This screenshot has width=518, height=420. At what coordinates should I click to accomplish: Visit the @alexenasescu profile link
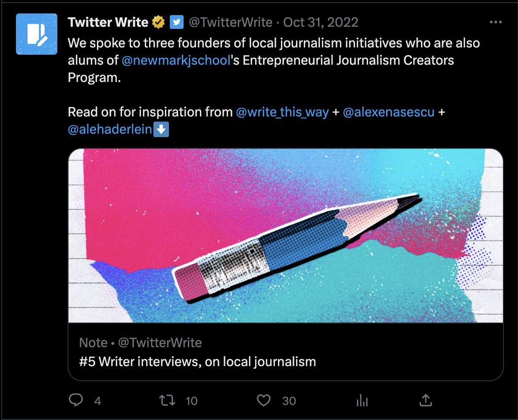(x=388, y=112)
